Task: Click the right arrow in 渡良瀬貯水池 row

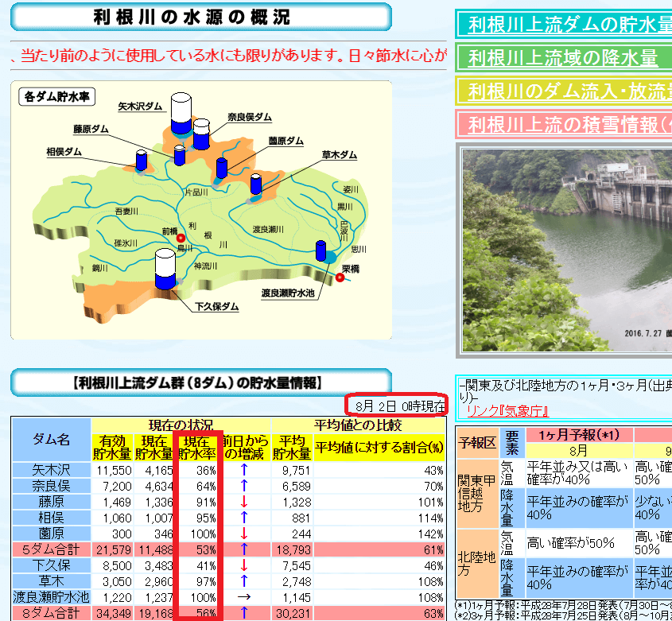Action: pyautogui.click(x=244, y=597)
